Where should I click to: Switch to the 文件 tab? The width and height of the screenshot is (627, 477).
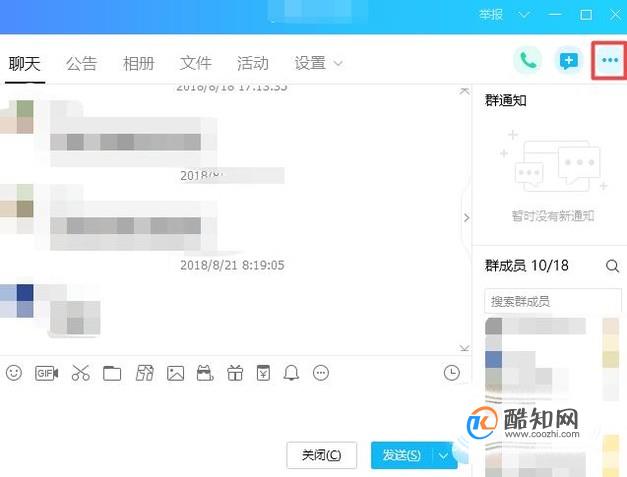point(196,63)
